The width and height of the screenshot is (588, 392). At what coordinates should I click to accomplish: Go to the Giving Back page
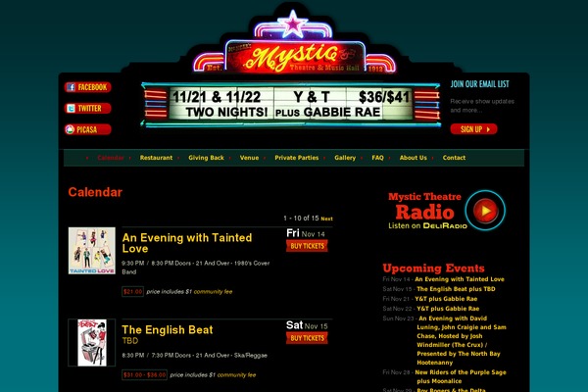(206, 158)
